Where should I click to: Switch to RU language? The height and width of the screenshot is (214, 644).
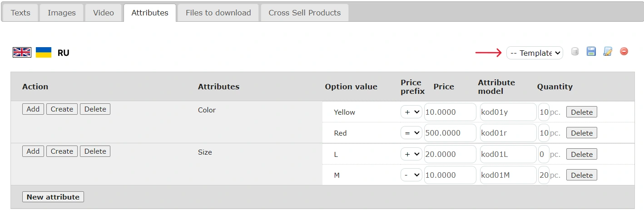point(64,53)
